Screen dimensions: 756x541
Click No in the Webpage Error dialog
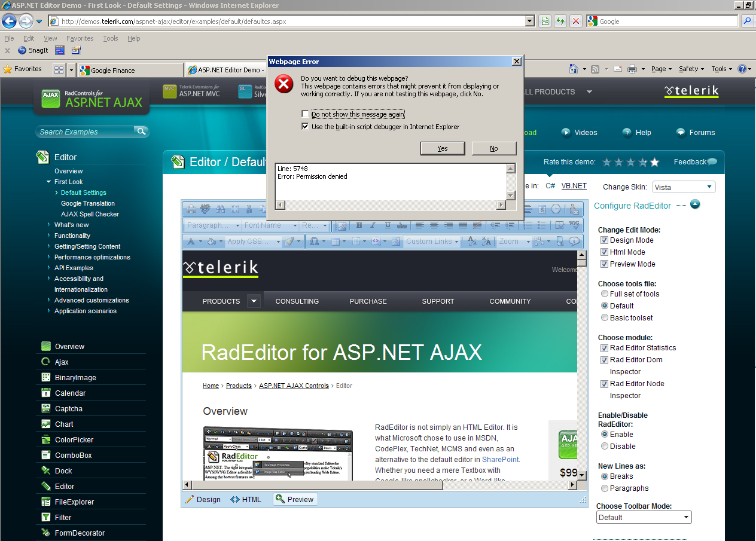(x=494, y=148)
